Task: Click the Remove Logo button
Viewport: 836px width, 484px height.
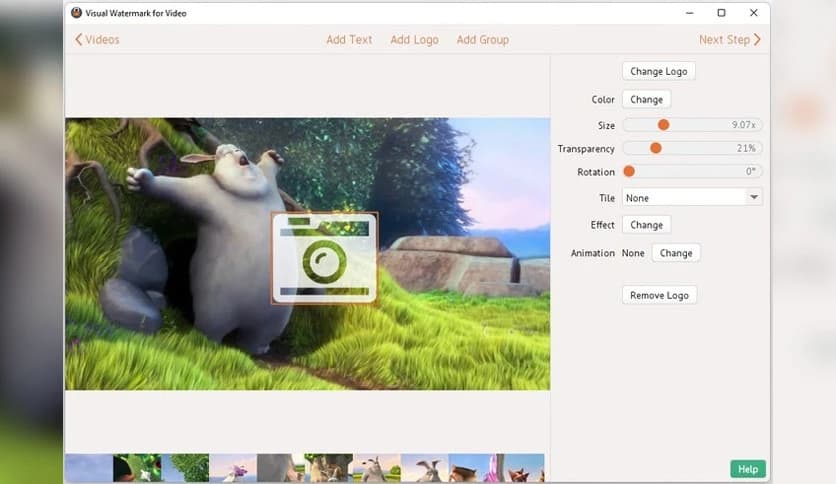Action: tap(659, 295)
